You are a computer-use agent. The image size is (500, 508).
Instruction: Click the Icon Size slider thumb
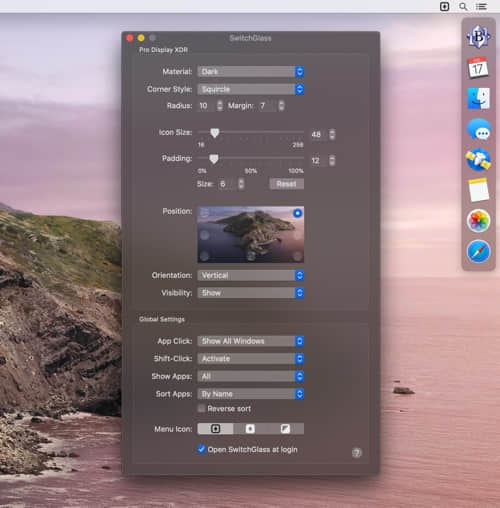pos(215,133)
